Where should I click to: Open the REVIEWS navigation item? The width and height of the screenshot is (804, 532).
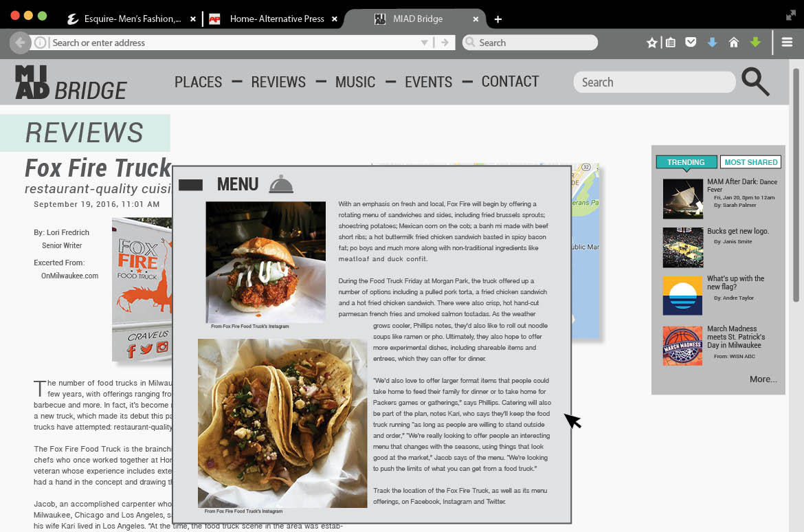[x=278, y=82]
